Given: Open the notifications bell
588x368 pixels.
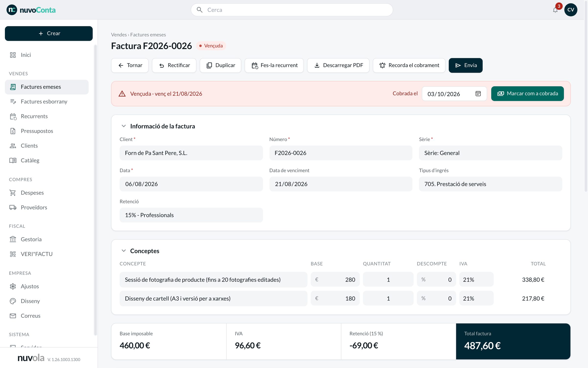Looking at the screenshot, I should (555, 10).
